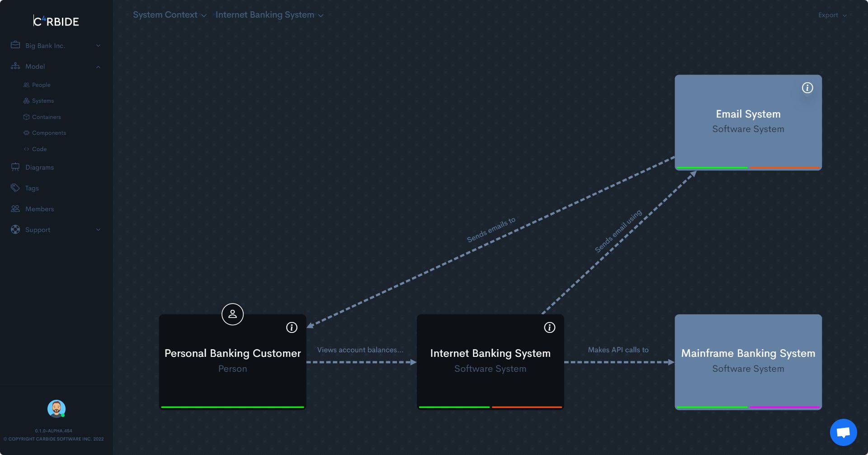Select the Code section in the Model tree

click(40, 149)
